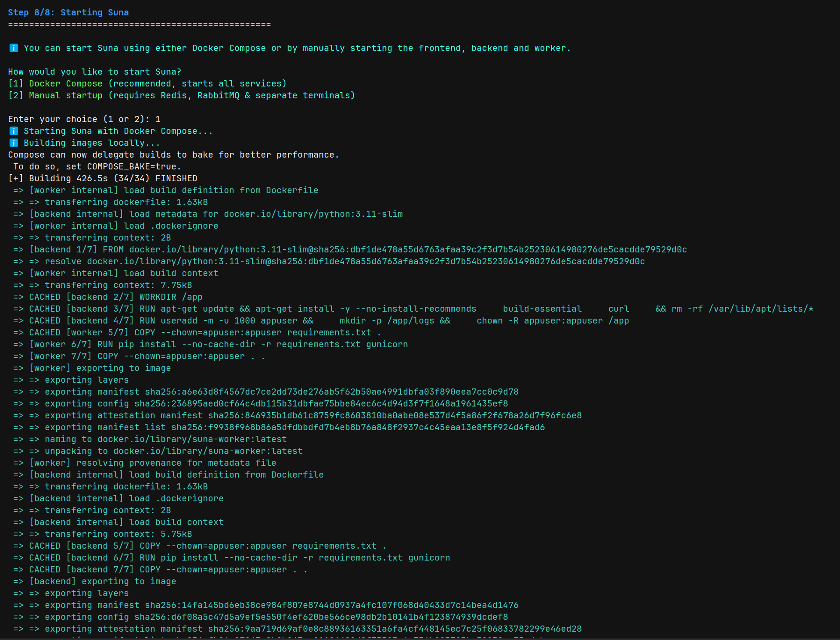
Task: Click '[worker 7/7] COPY --chown=appuser:appuser' line
Action: pos(140,356)
